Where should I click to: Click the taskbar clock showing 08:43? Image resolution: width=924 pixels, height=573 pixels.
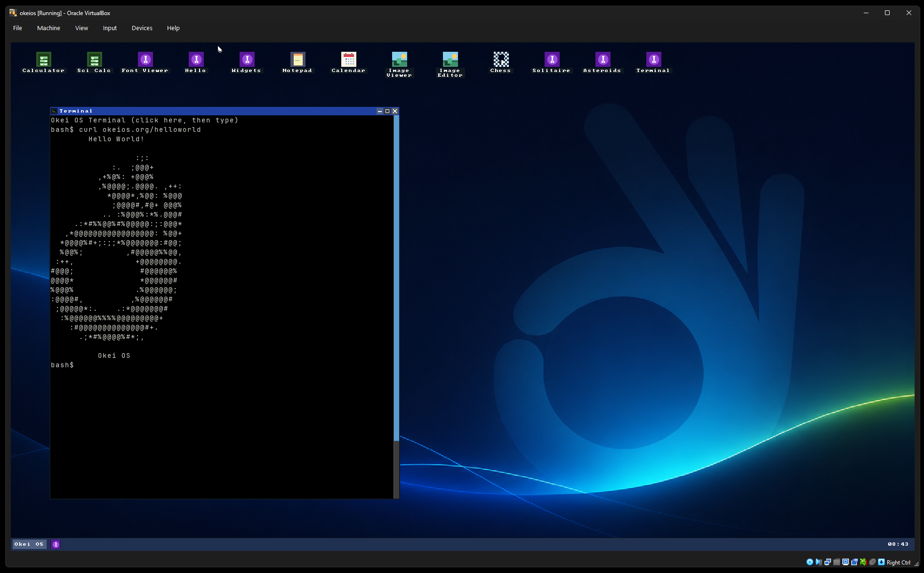(898, 544)
